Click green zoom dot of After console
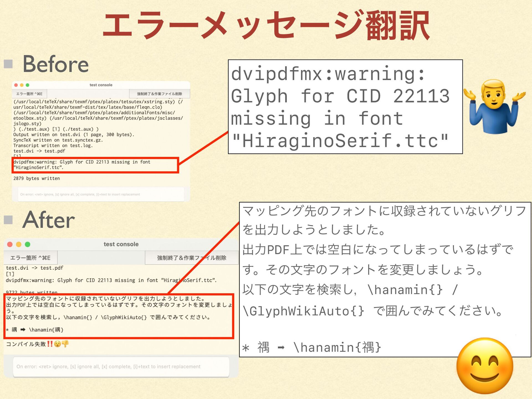 coord(27,244)
